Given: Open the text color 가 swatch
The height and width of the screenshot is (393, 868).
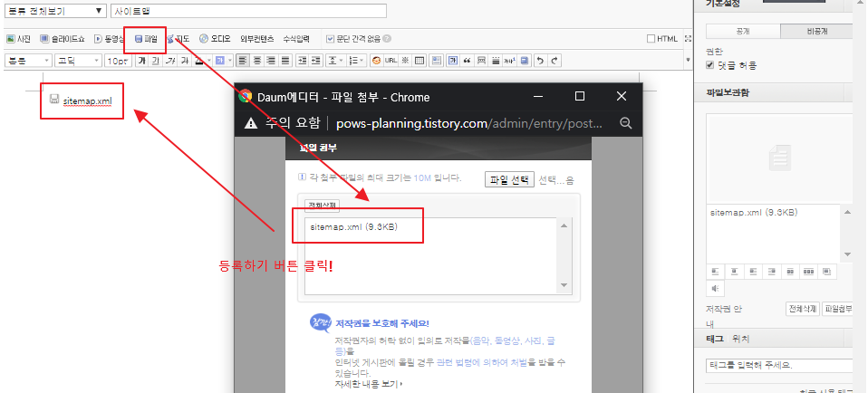Looking at the screenshot, I should (x=199, y=61).
